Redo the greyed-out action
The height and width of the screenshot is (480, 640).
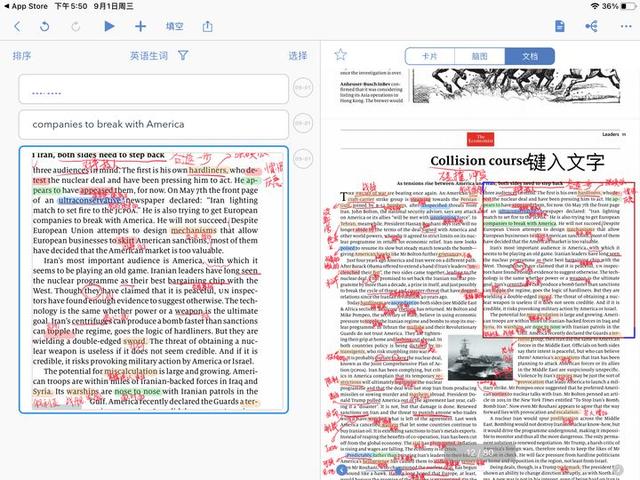[x=76, y=27]
